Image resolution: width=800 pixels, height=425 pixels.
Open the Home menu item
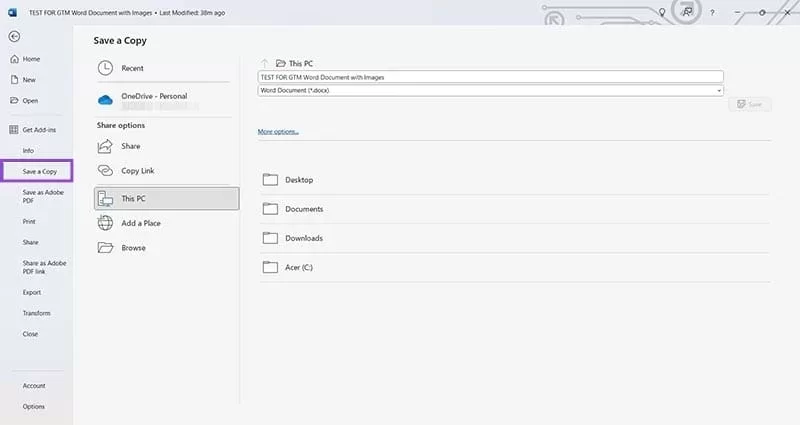pos(31,59)
